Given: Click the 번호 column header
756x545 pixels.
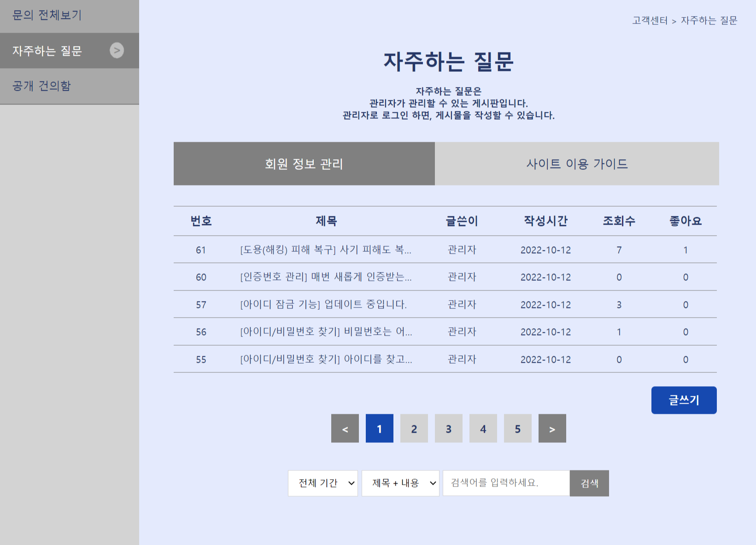Looking at the screenshot, I should [201, 221].
